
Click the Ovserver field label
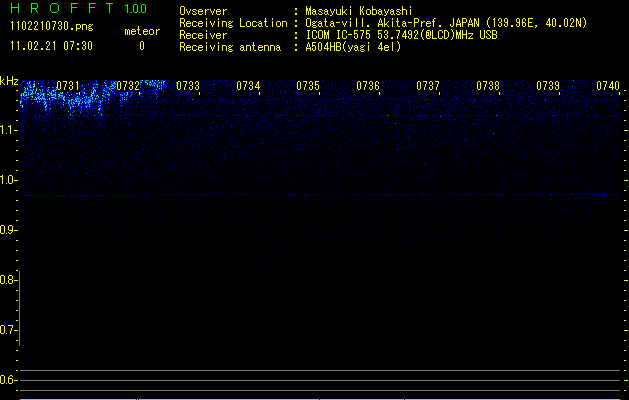point(203,11)
